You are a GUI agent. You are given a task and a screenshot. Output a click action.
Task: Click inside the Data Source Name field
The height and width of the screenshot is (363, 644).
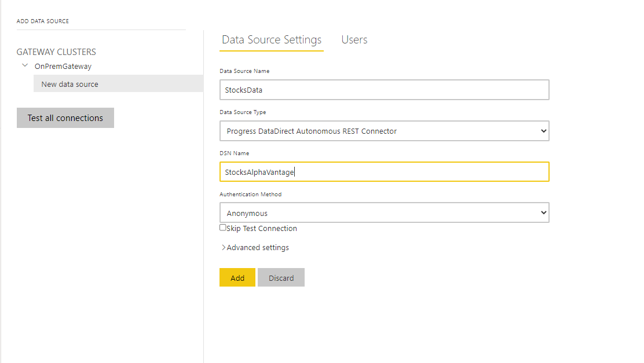[x=384, y=90]
